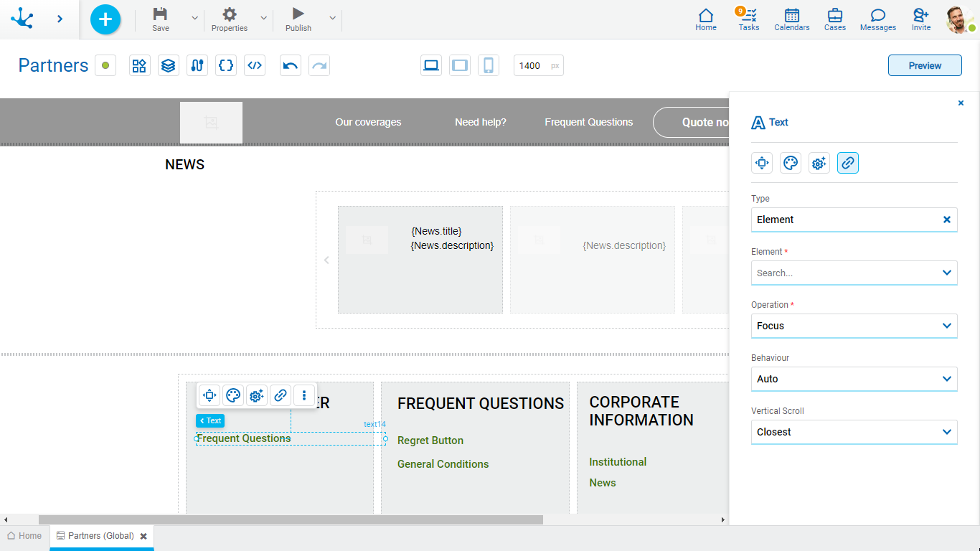Open the user profile avatar

click(959, 19)
